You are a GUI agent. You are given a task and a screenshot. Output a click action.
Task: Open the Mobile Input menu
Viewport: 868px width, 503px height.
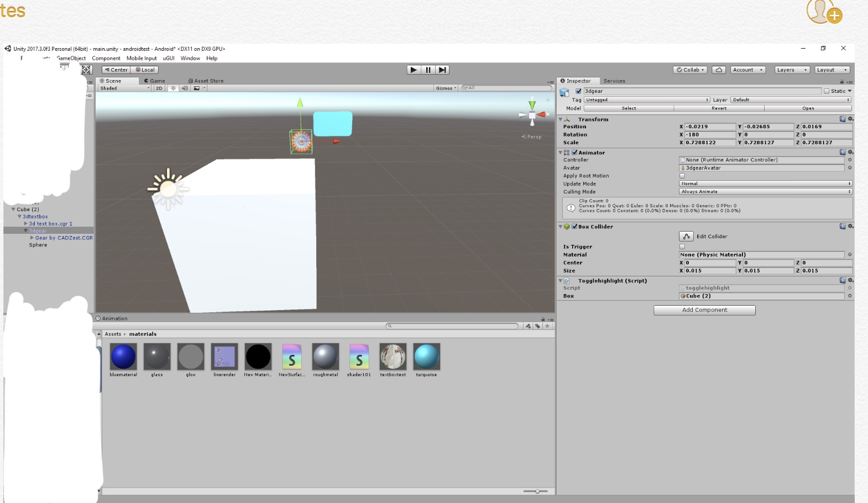[142, 58]
